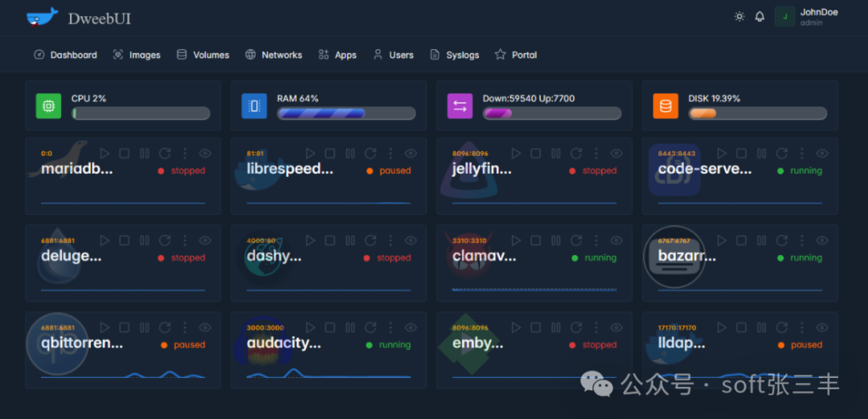Open the Networks page
868x419 pixels.
pyautogui.click(x=274, y=55)
